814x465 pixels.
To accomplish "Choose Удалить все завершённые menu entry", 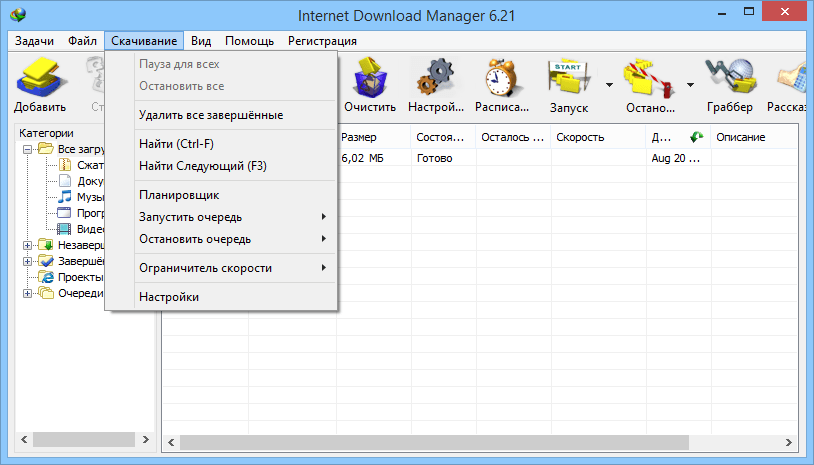I will tap(211, 115).
